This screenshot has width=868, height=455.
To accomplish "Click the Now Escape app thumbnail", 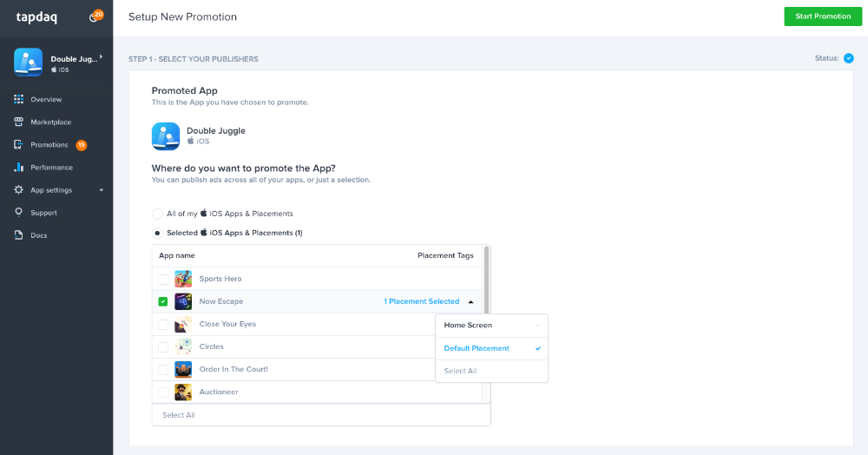I will 183,301.
